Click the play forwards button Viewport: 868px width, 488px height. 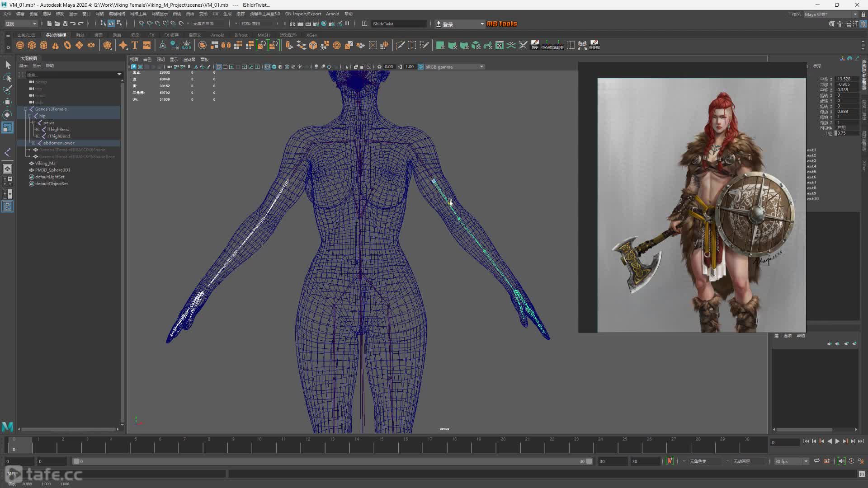coord(837,441)
